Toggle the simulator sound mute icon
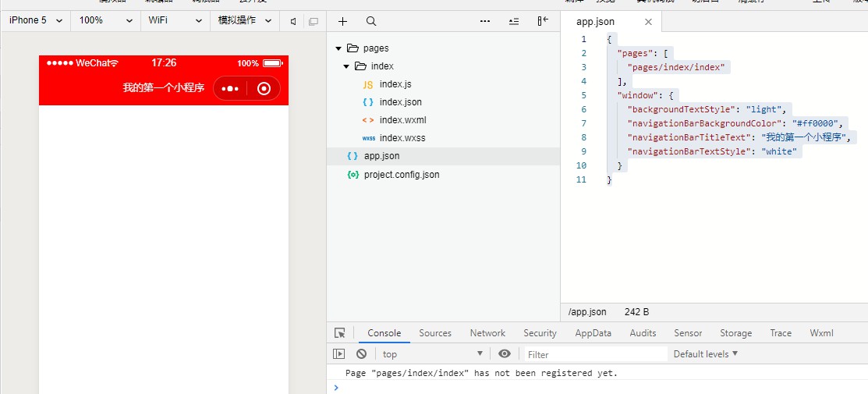 tap(293, 21)
